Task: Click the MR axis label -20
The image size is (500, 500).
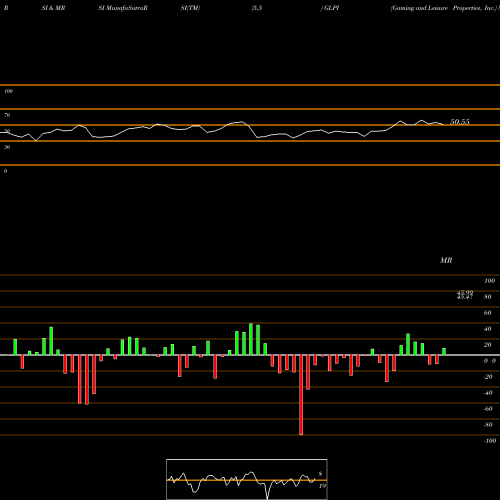Action: pyautogui.click(x=488, y=377)
